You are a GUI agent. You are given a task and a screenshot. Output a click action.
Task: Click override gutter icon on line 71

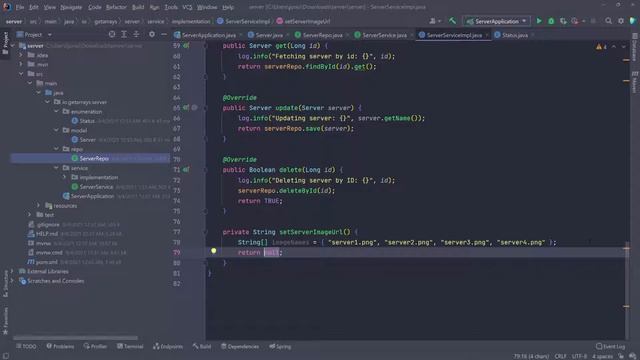[186, 169]
